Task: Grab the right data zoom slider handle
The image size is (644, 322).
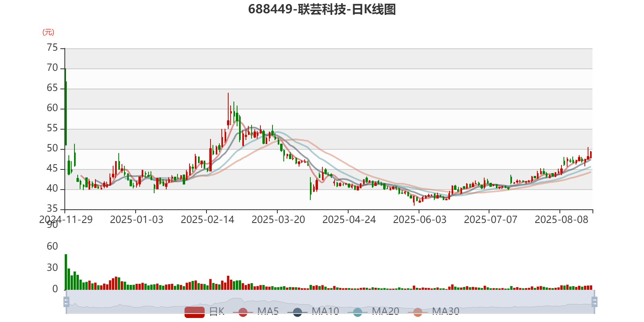Action: tap(594, 301)
